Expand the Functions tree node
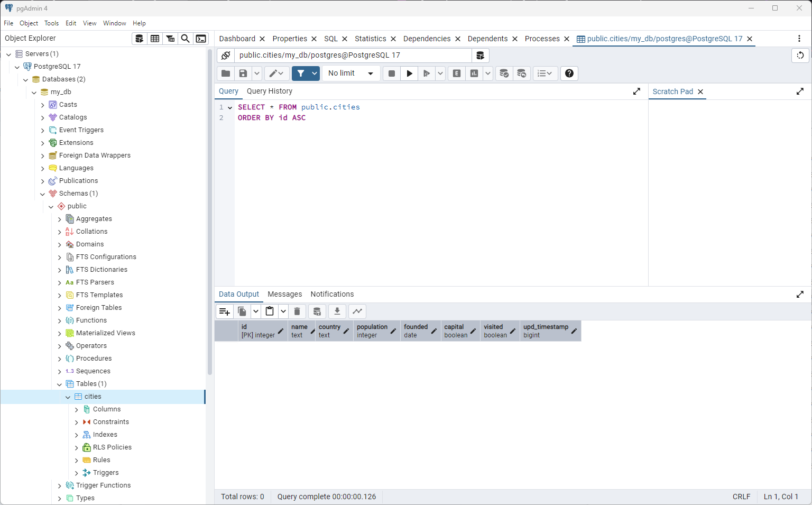 pyautogui.click(x=60, y=321)
